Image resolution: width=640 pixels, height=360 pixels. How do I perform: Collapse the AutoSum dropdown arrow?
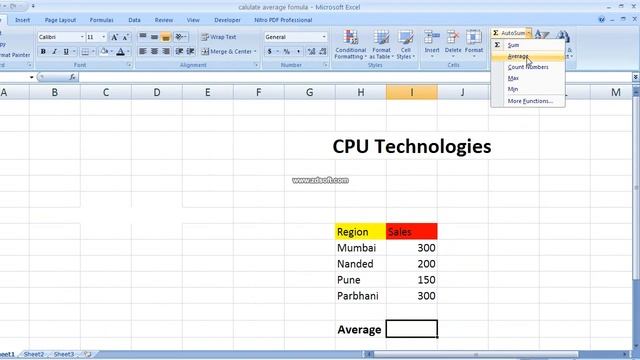click(529, 33)
